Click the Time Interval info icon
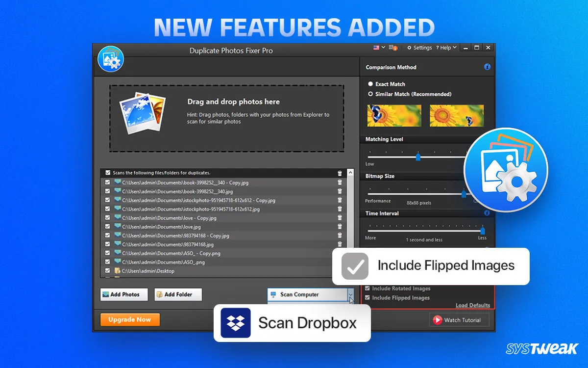588x368 pixels. coord(487,213)
